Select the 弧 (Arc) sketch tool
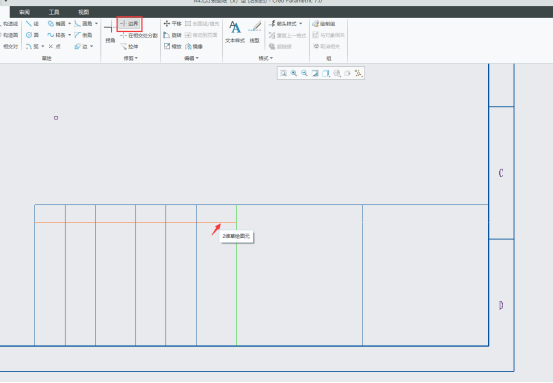The height and width of the screenshot is (383, 553). pos(32,46)
